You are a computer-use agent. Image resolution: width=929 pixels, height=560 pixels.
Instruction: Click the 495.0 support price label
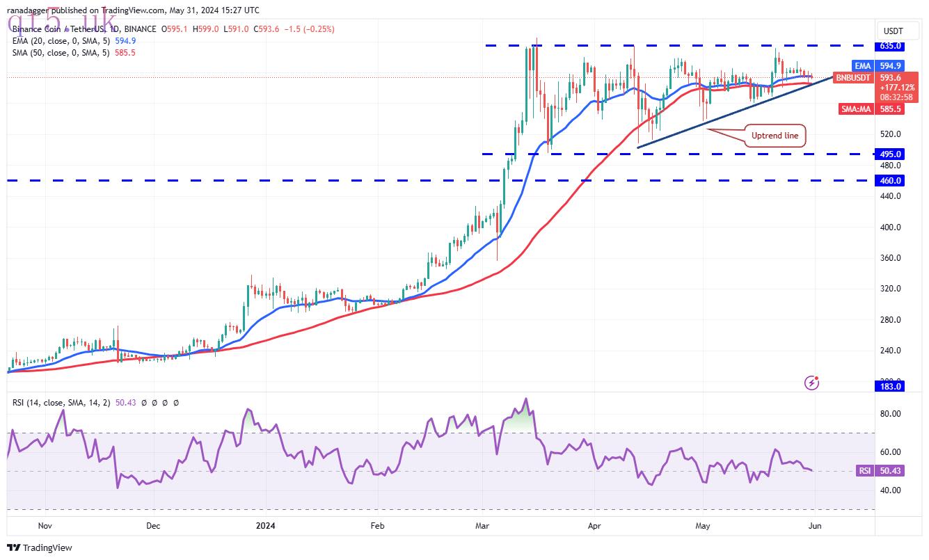coord(891,154)
